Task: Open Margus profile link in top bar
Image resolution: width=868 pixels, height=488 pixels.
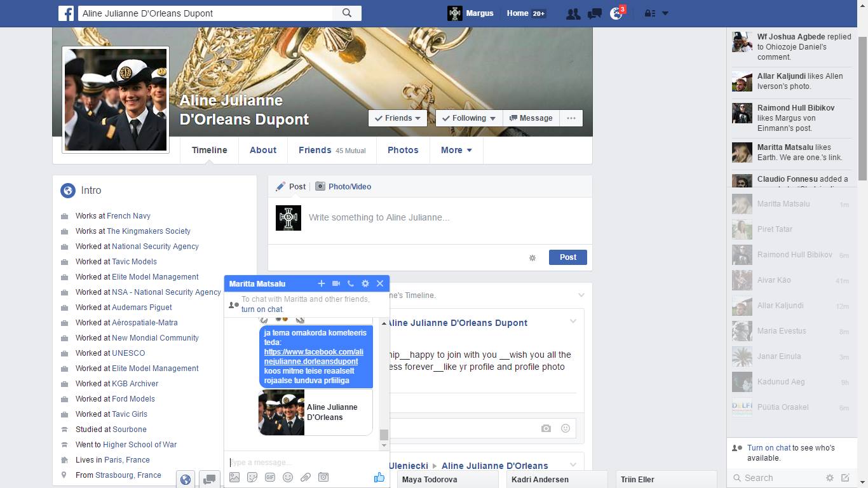Action: [x=471, y=13]
